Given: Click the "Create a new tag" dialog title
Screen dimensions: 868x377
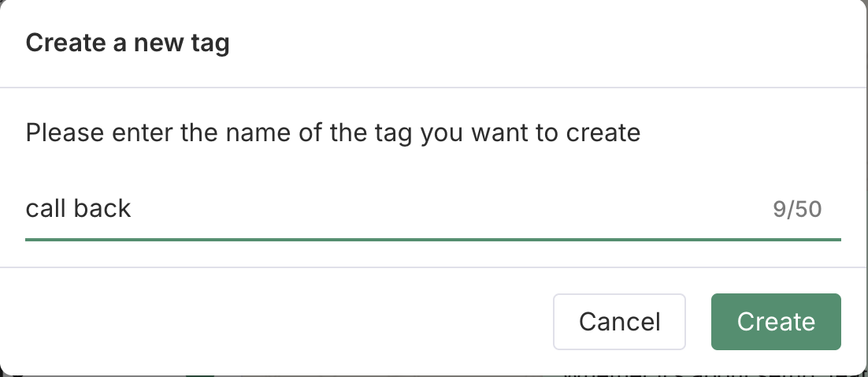Looking at the screenshot, I should 128,43.
